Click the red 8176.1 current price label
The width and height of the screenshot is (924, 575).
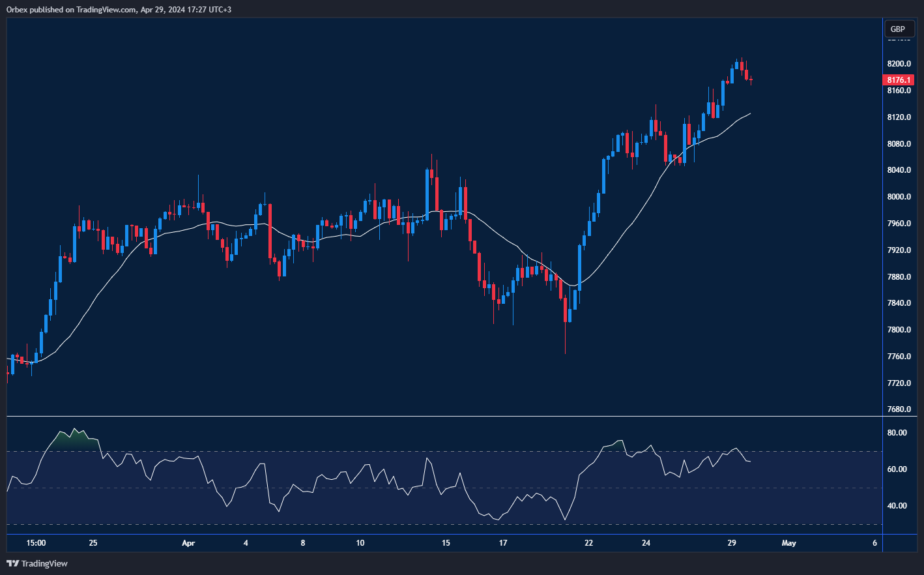pos(899,80)
